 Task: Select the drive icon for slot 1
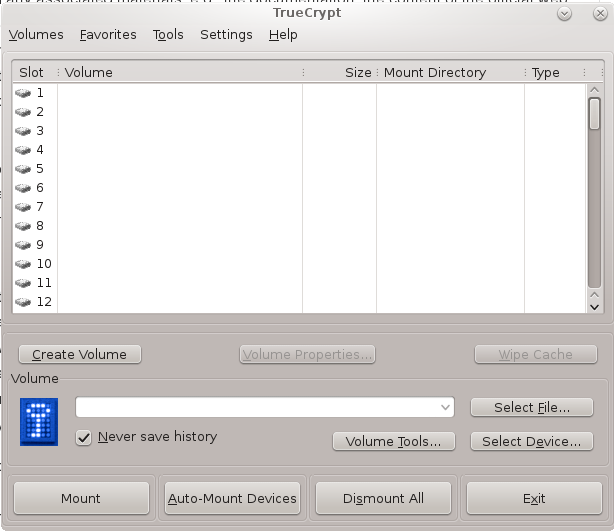pyautogui.click(x=23, y=93)
